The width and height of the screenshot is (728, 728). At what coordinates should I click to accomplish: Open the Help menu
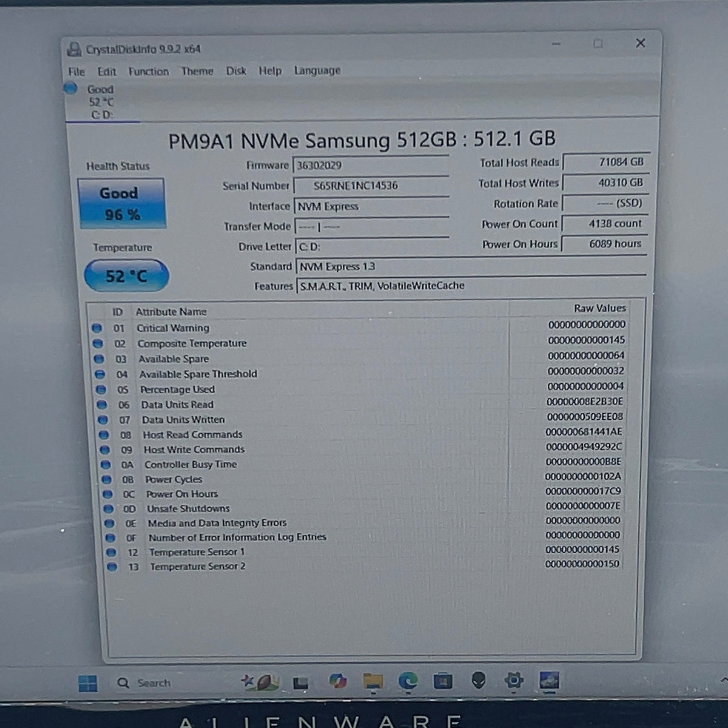pos(270,71)
